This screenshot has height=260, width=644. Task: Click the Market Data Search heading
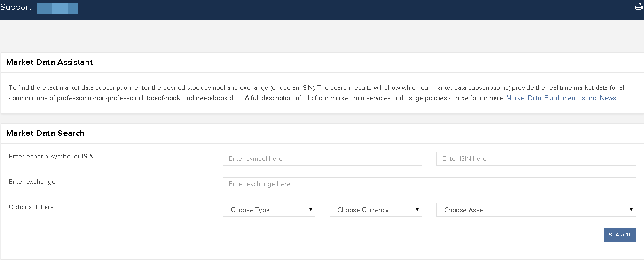coord(45,133)
